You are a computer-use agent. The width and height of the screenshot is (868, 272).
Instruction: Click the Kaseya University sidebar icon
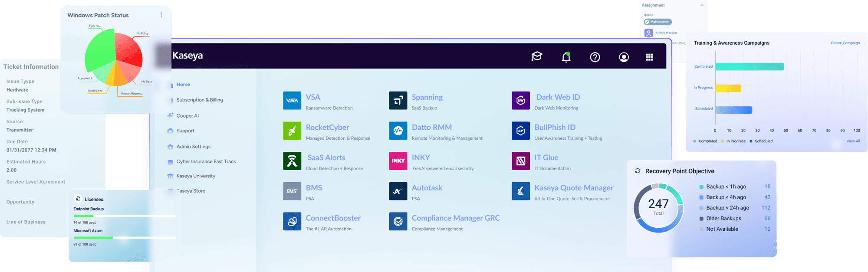point(170,176)
